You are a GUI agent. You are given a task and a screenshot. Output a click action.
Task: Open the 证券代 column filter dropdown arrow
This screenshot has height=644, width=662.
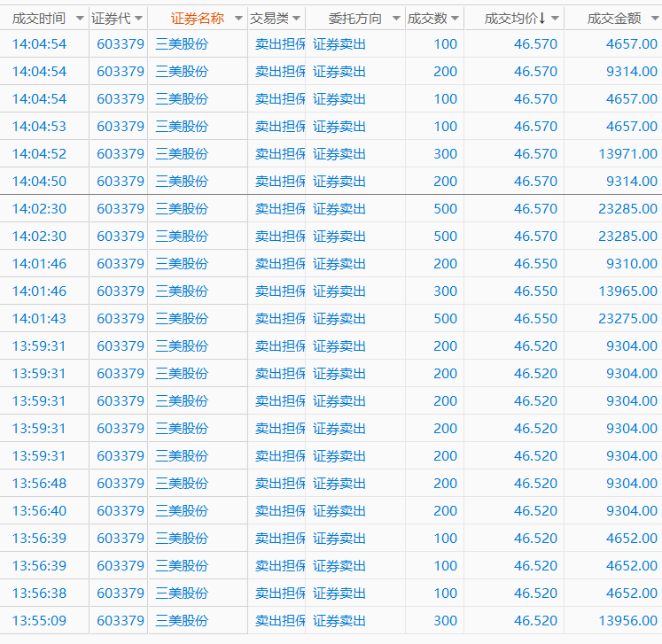138,19
